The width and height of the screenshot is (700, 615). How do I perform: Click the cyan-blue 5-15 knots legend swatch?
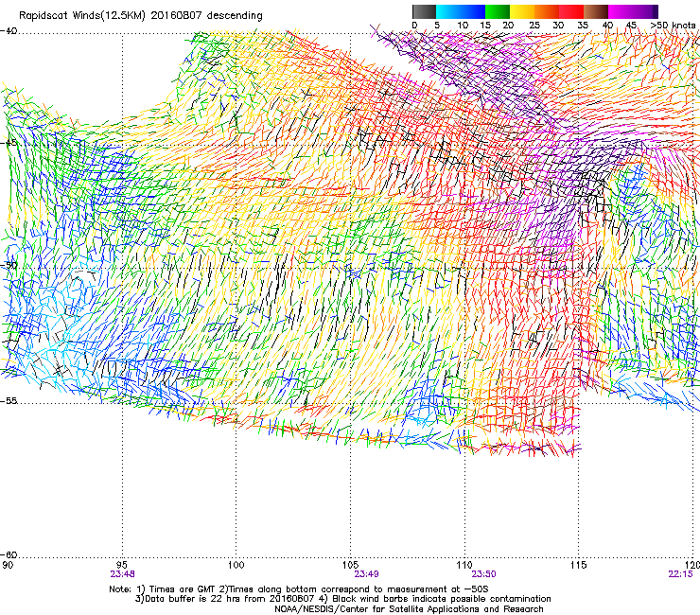pos(461,11)
